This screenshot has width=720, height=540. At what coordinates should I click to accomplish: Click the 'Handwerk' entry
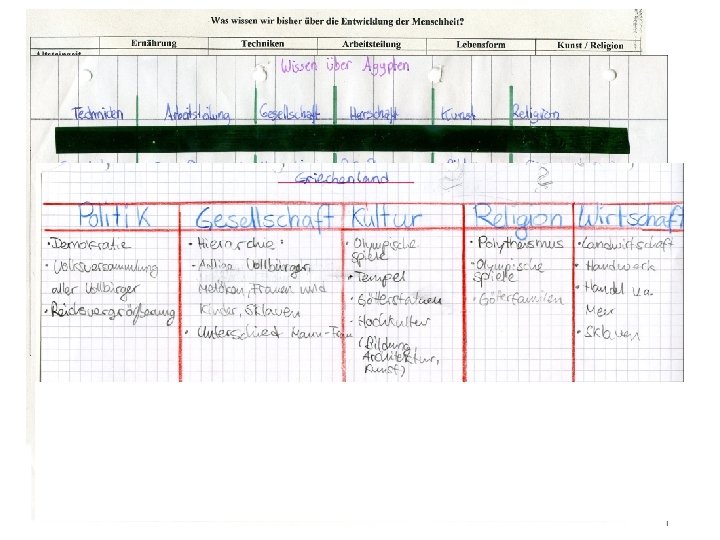click(x=616, y=266)
